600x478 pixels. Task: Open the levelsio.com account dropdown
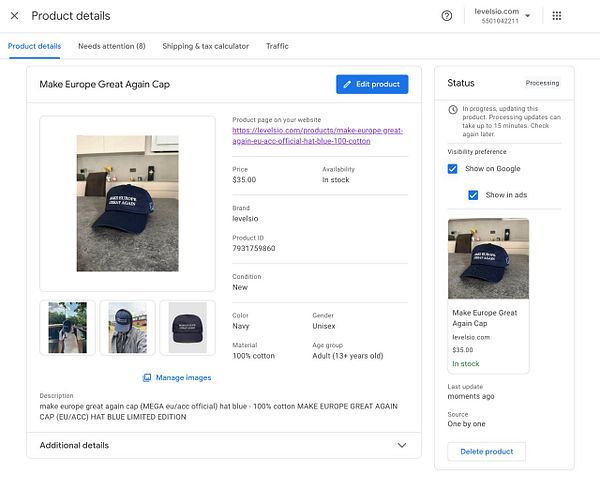(x=527, y=15)
